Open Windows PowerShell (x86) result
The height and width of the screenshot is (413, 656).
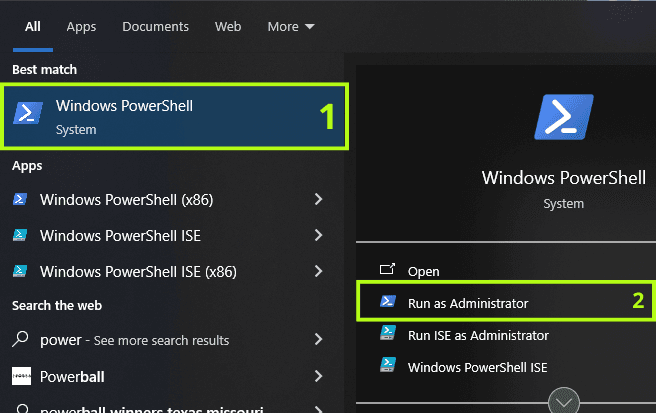126,200
